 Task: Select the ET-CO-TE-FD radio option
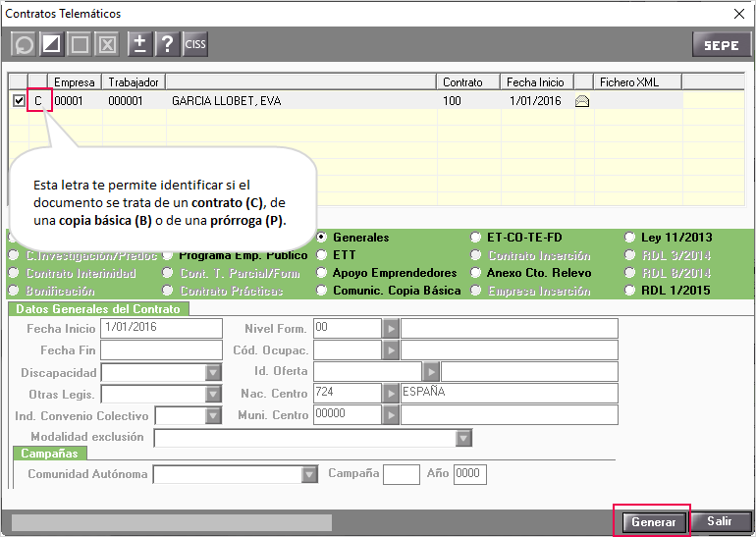(x=475, y=238)
